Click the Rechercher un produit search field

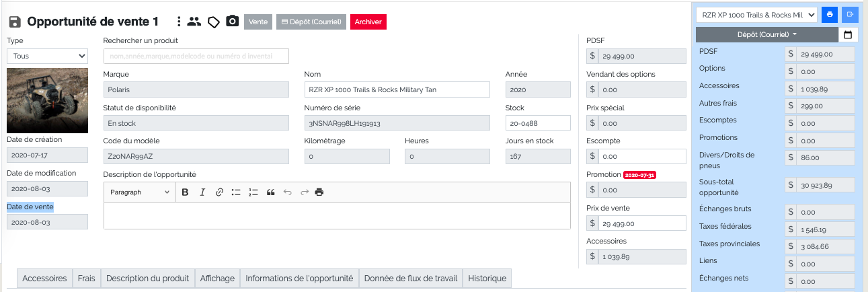click(x=196, y=57)
